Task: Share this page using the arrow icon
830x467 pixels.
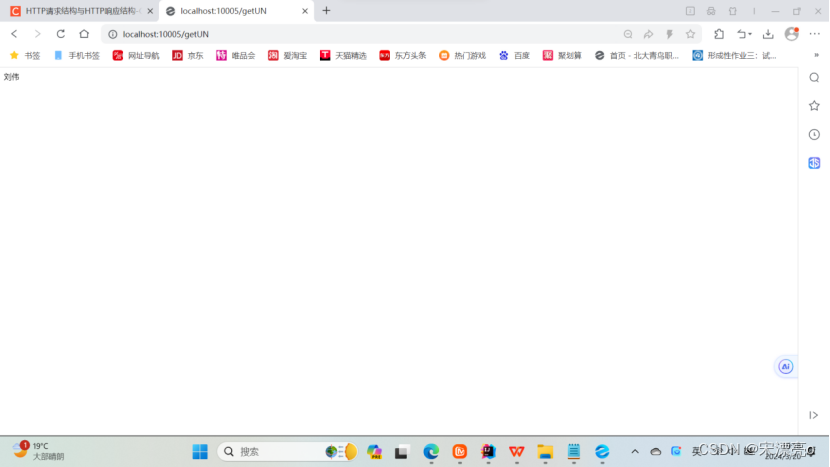Action: (648, 34)
